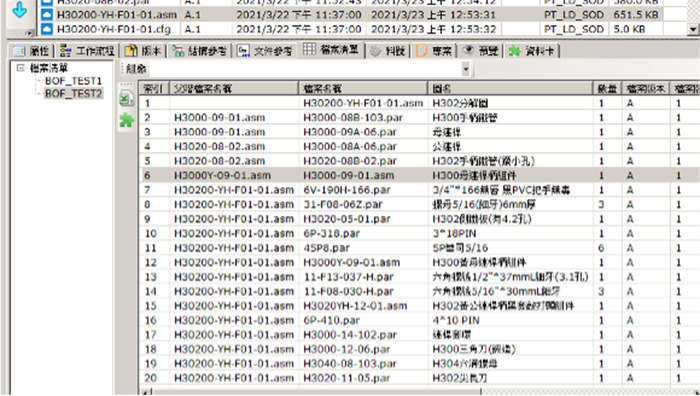Click file name H3020-05-01.par
700x396 pixels.
(346, 219)
